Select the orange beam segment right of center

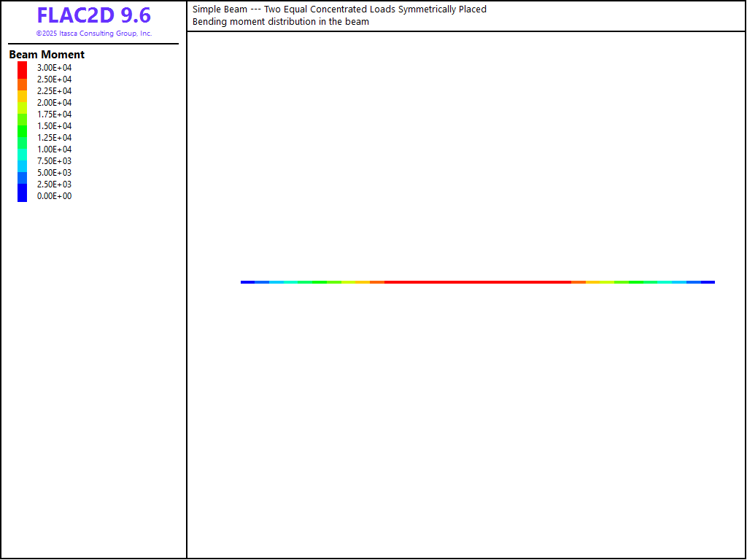coord(578,281)
